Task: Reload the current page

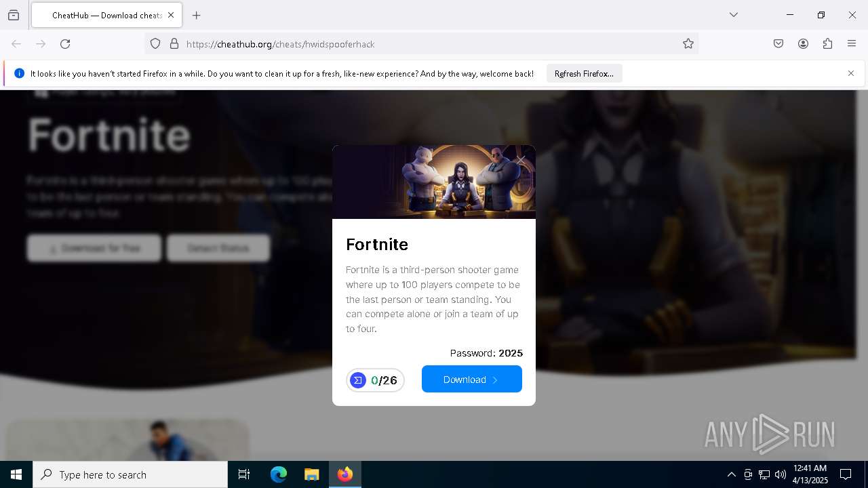Action: coord(65,44)
